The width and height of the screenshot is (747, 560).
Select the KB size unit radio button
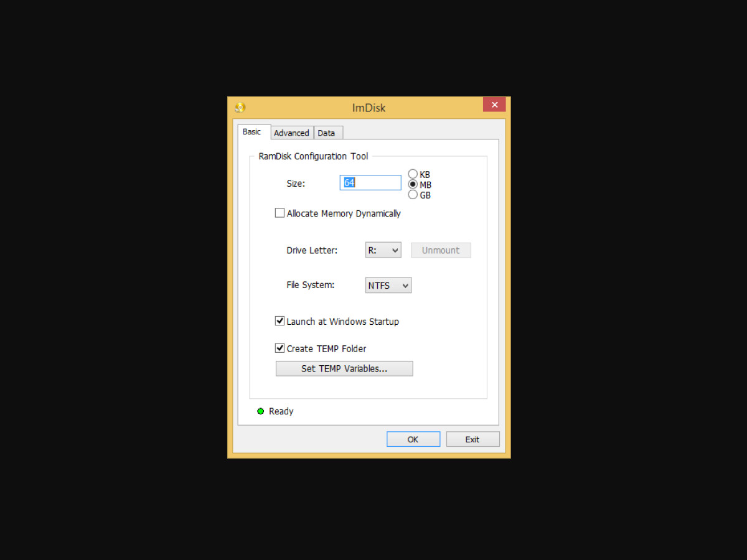tap(412, 174)
